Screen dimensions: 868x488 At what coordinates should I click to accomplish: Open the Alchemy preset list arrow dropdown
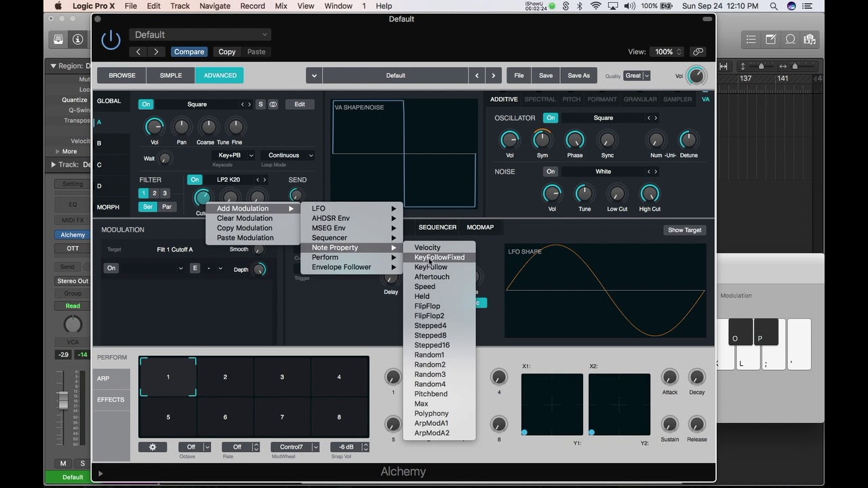tap(314, 76)
